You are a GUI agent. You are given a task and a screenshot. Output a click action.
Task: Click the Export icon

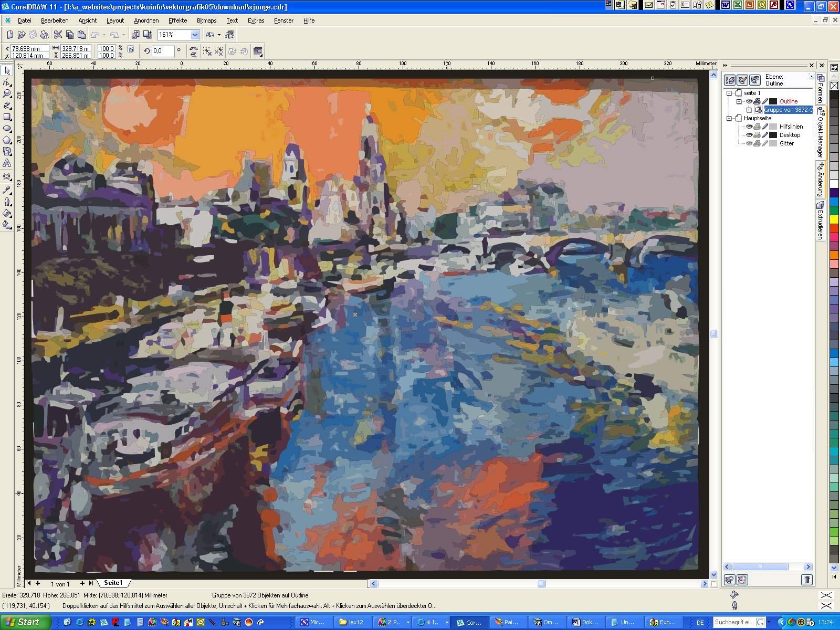coord(148,35)
